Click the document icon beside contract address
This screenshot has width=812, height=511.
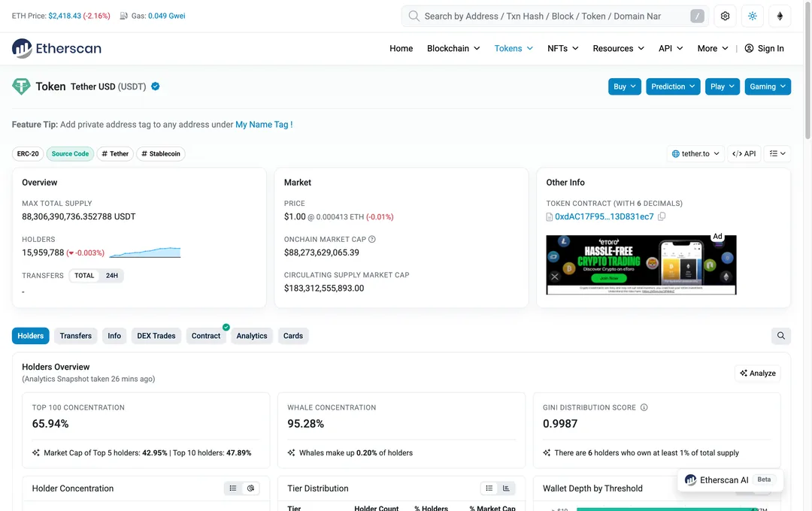[550, 217]
